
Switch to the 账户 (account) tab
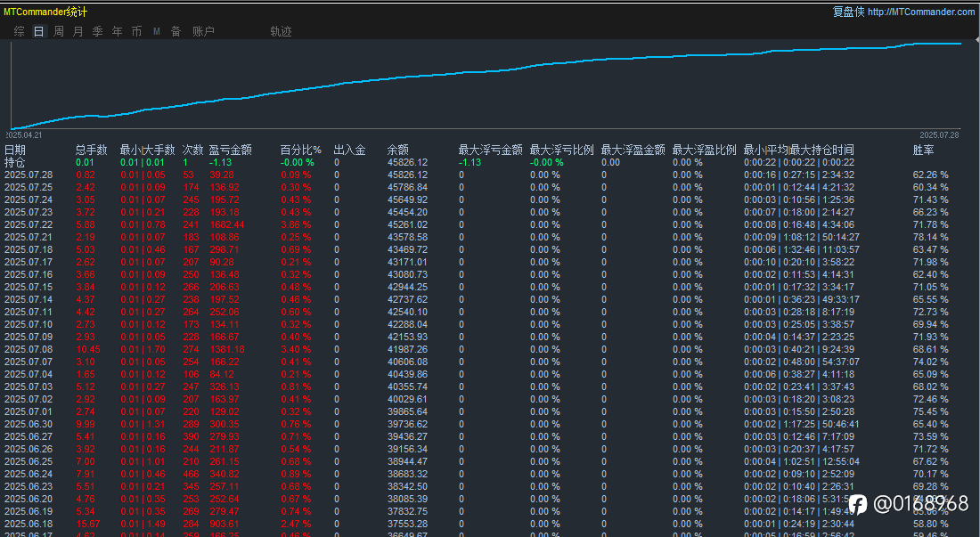pos(203,31)
